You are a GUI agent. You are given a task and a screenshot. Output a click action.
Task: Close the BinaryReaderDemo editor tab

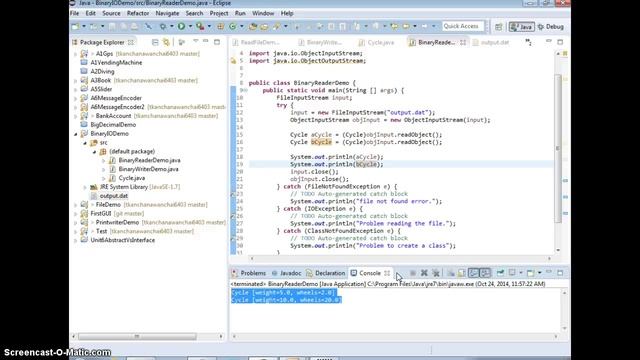pyautogui.click(x=463, y=42)
